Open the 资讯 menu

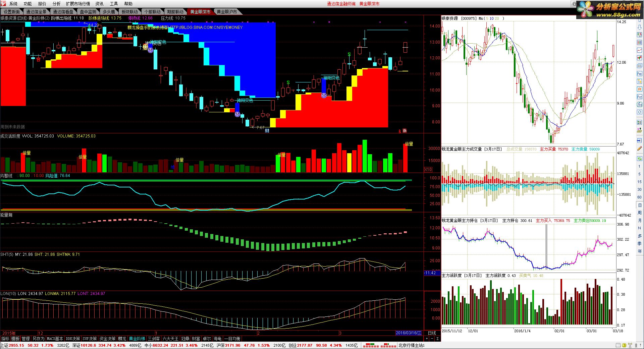[x=99, y=4]
